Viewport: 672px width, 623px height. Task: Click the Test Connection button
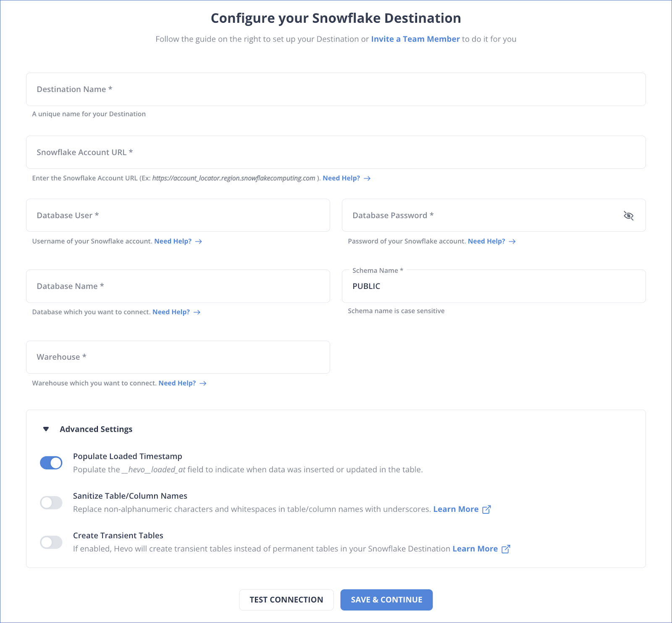[x=286, y=599]
